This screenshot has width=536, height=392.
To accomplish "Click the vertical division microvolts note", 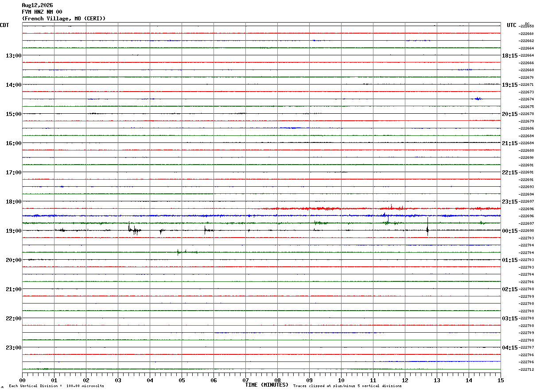I will pyautogui.click(x=56, y=386).
